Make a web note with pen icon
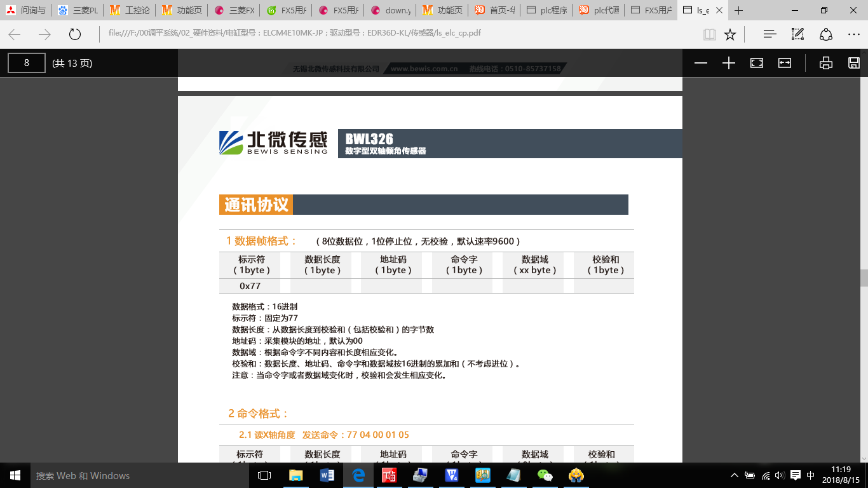868x488 pixels. click(797, 34)
